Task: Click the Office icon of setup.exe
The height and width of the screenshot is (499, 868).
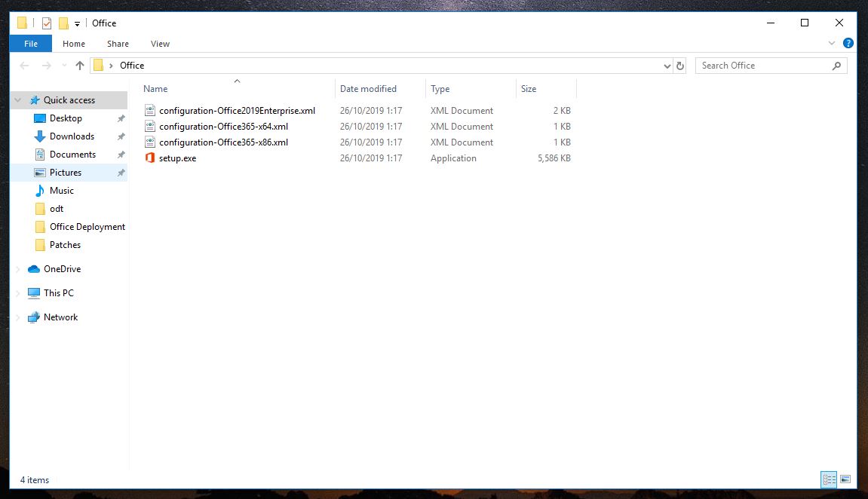Action: tap(149, 158)
